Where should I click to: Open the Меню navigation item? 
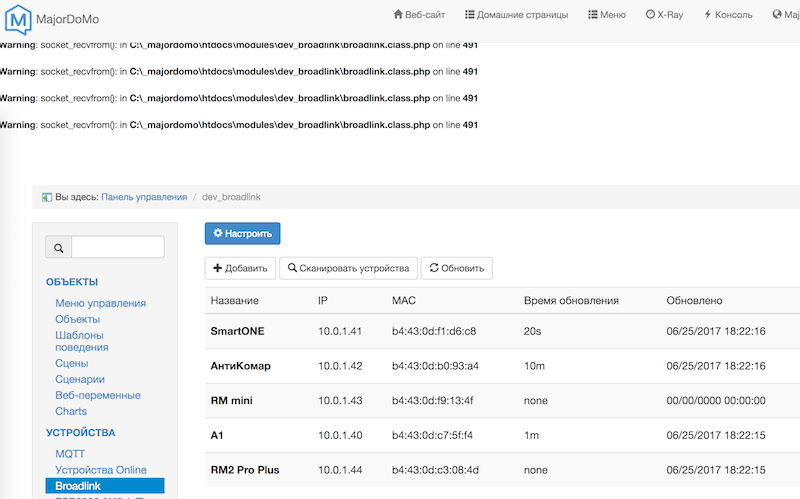tap(607, 15)
